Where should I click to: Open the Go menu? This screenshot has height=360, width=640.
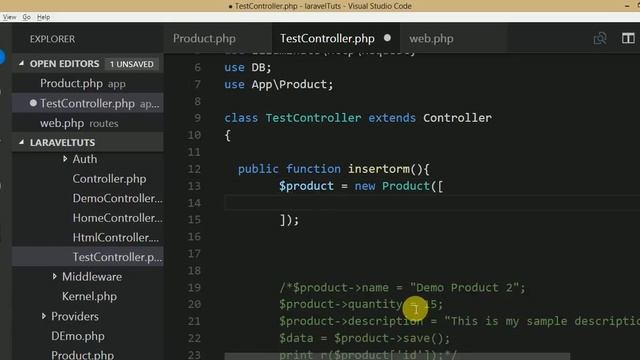27,17
